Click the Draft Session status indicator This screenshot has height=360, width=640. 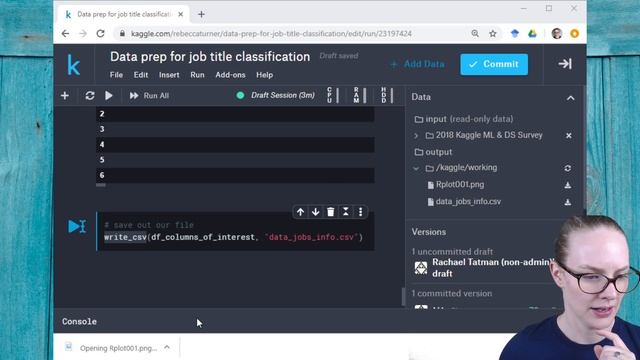point(276,95)
